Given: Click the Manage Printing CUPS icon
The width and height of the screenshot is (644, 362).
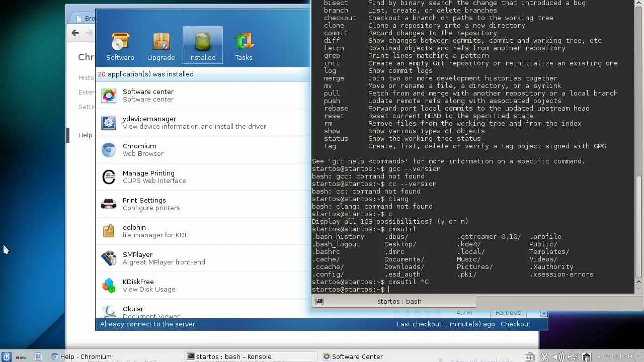Looking at the screenshot, I should tap(109, 177).
